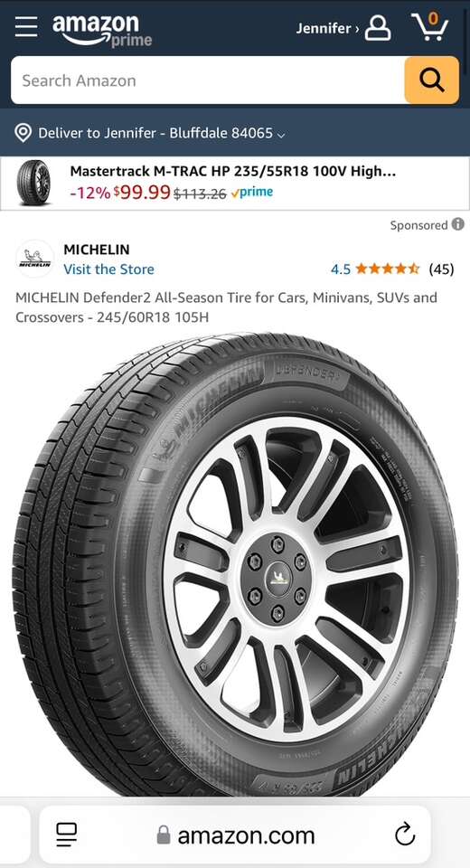Tap the orange search magnifier button
470x868 pixels.
(432, 80)
